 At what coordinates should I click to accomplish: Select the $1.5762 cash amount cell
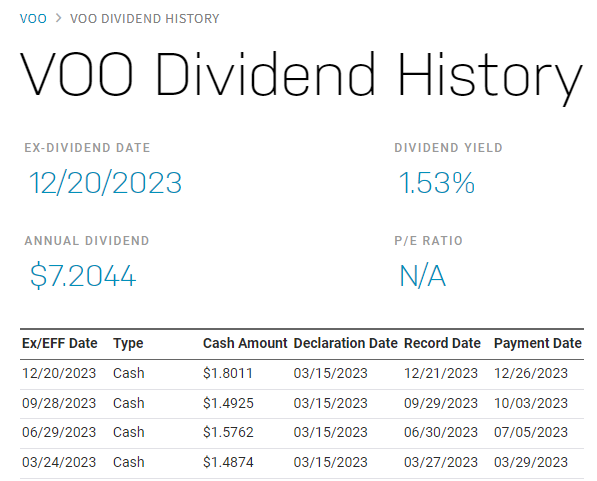(228, 432)
